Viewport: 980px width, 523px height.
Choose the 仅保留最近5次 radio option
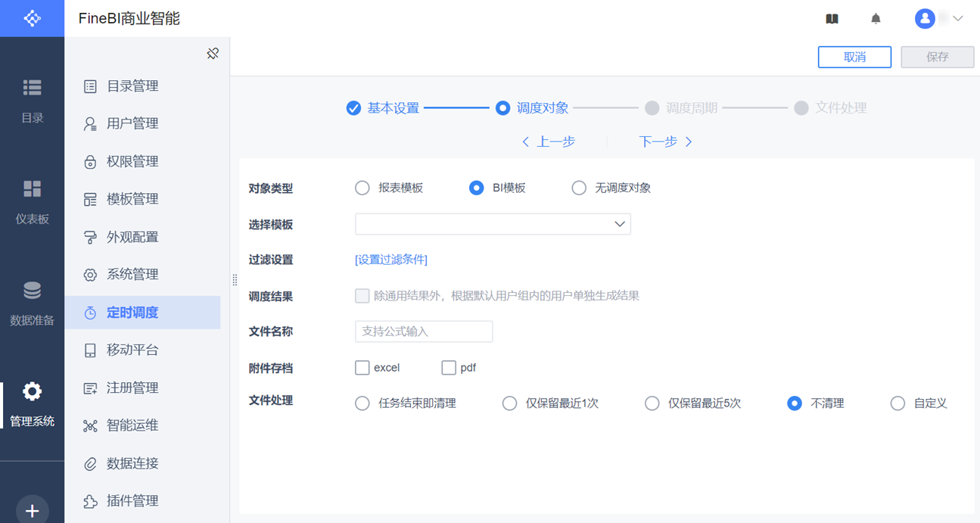[652, 403]
